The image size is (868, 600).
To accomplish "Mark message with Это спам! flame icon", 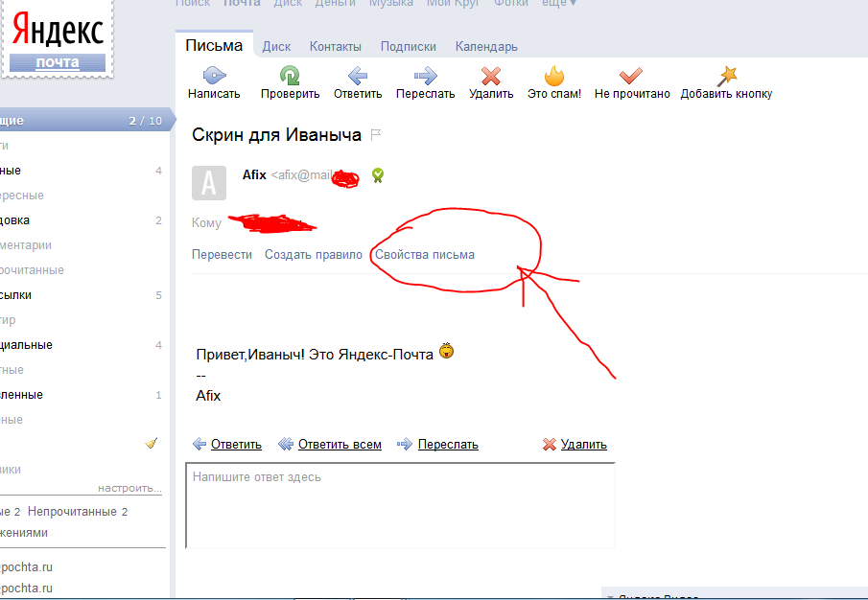I will [554, 75].
